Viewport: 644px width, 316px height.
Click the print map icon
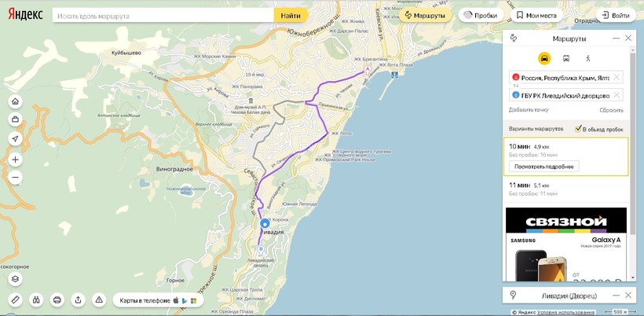pos(57,299)
